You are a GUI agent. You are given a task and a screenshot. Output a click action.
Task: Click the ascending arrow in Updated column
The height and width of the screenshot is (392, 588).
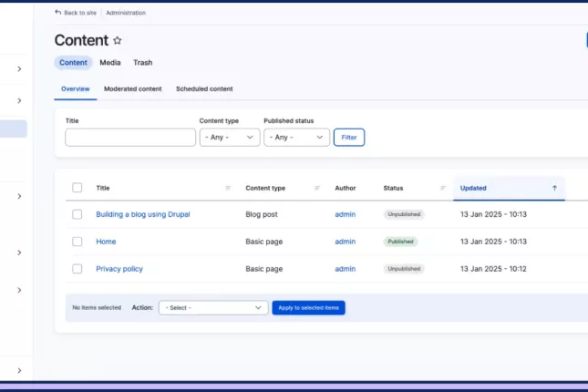[554, 188]
